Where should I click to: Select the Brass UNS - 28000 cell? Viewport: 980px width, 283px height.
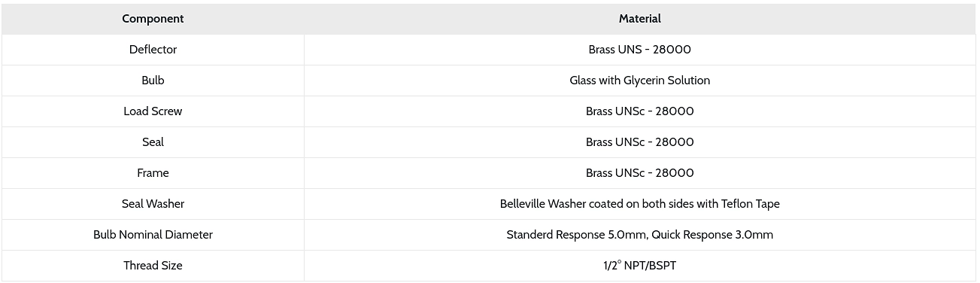tap(640, 50)
